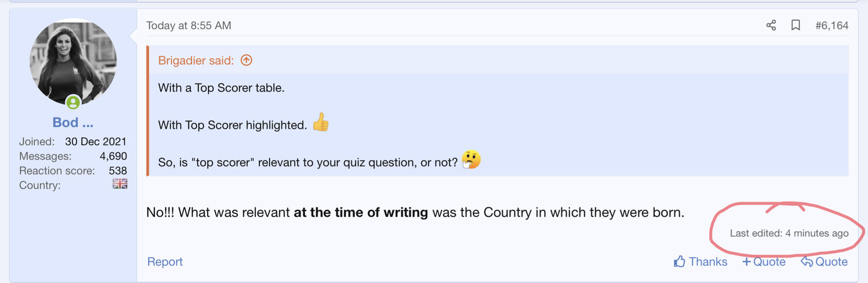
Task: Give Thanks to this post
Action: (x=700, y=262)
